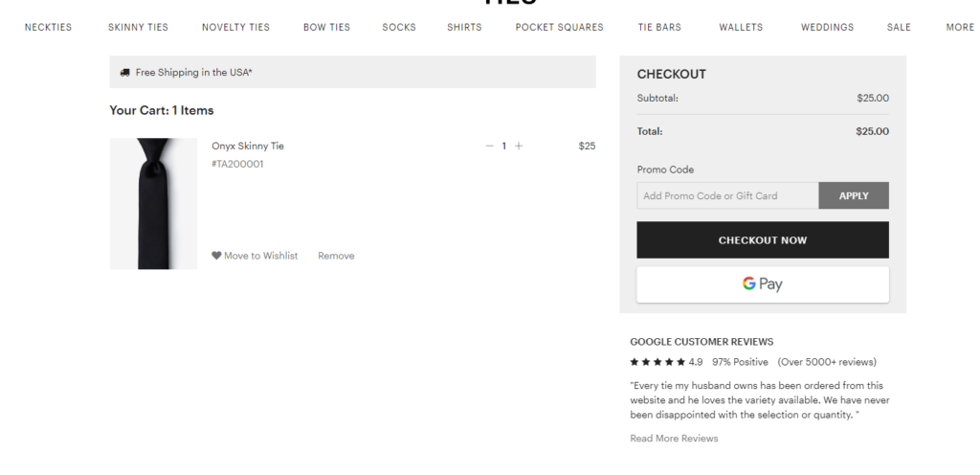
Task: Apply the promo code
Action: (853, 195)
